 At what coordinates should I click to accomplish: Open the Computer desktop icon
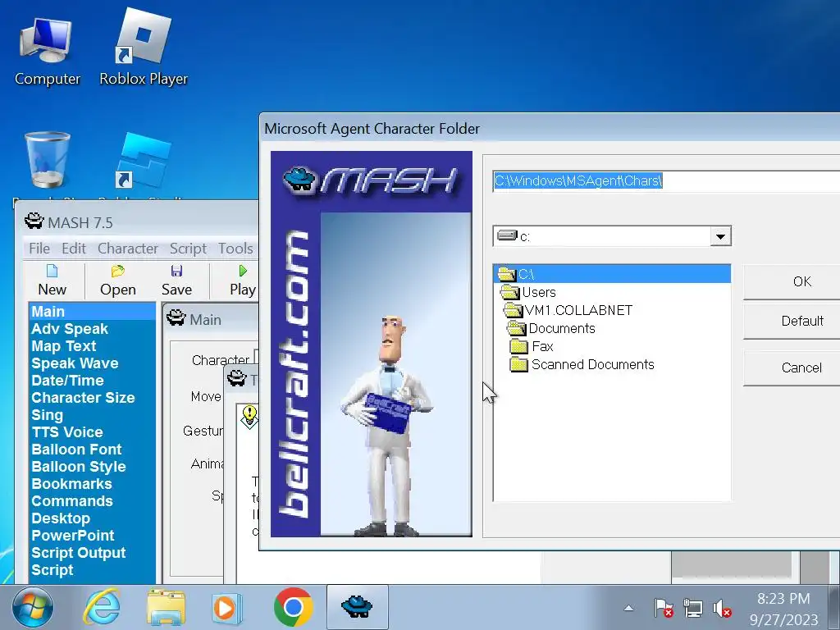tap(47, 51)
